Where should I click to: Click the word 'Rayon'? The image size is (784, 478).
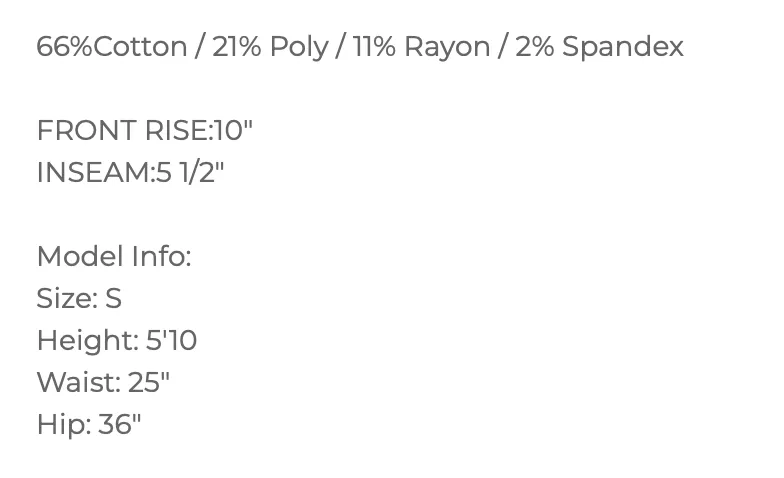(447, 48)
